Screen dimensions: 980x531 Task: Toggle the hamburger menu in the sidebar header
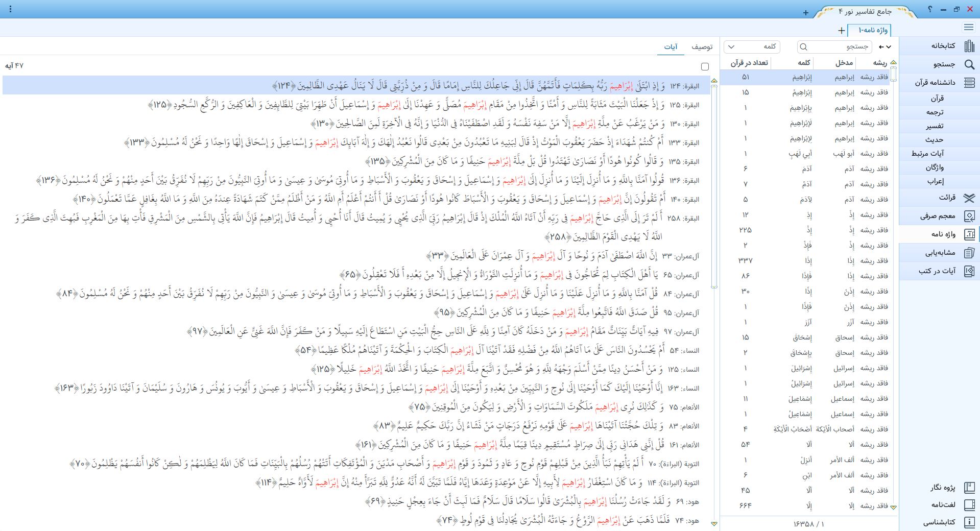pos(968,28)
